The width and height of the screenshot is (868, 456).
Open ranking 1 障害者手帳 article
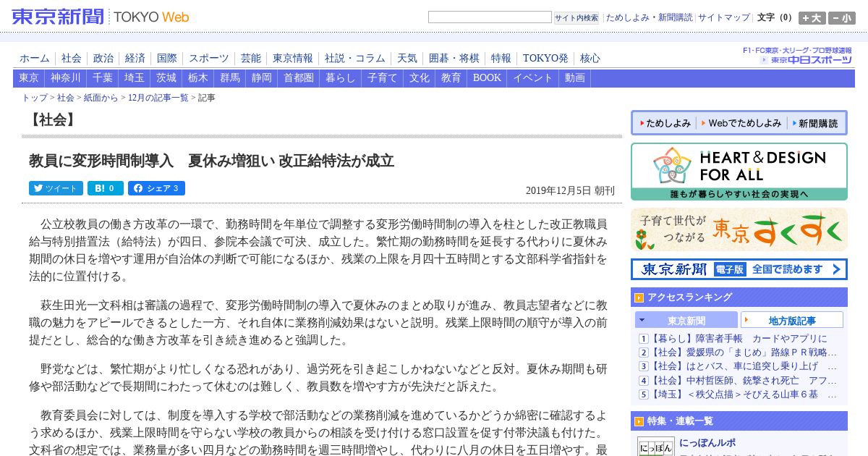[738, 339]
